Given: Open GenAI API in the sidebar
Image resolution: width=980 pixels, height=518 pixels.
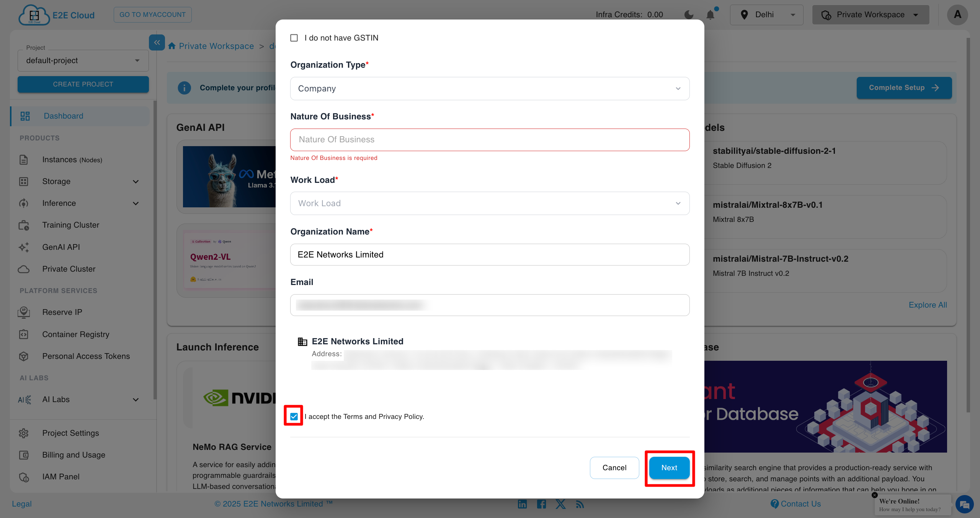Looking at the screenshot, I should pos(80,247).
